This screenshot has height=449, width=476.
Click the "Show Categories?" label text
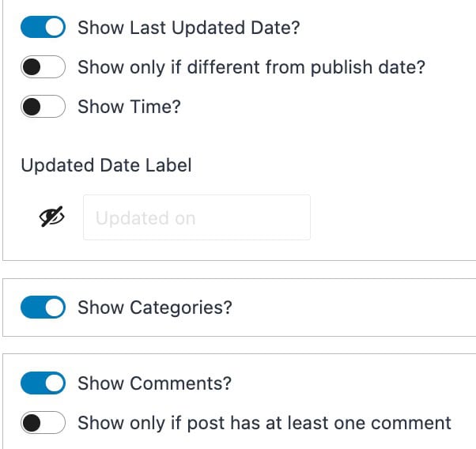pos(154,308)
